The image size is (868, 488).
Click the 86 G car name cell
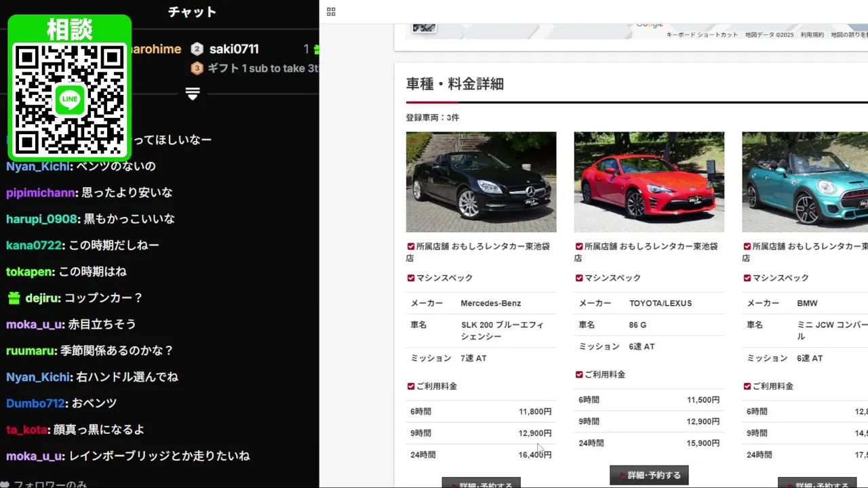(638, 325)
